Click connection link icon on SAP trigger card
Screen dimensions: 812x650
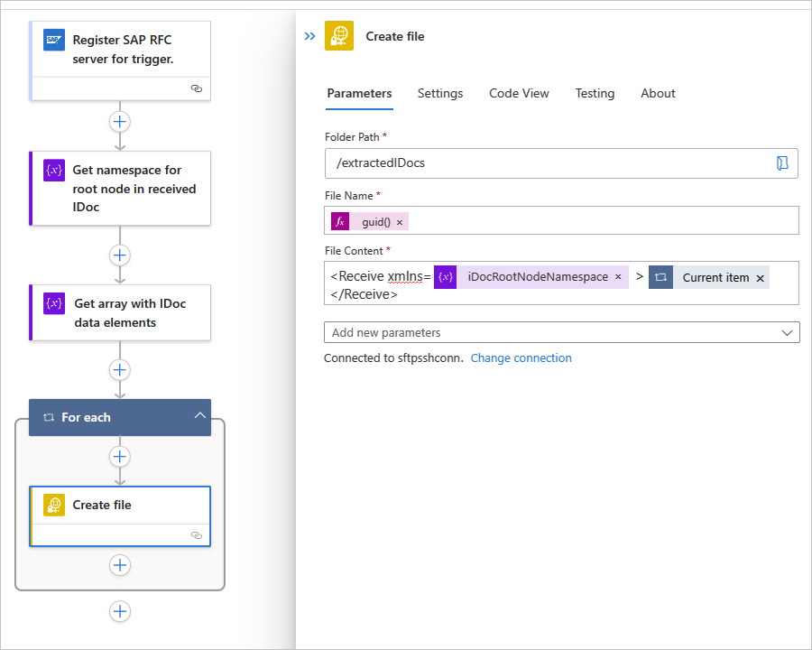pos(197,88)
